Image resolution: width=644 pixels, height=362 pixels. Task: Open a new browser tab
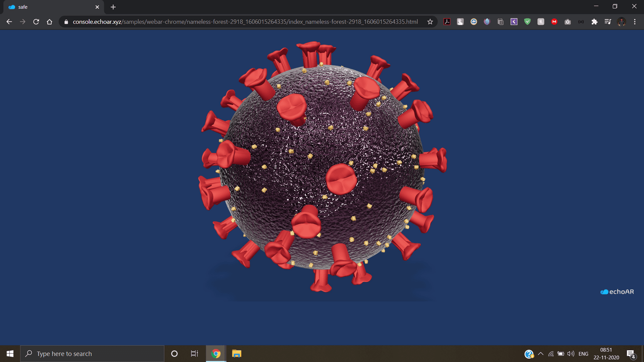click(113, 7)
